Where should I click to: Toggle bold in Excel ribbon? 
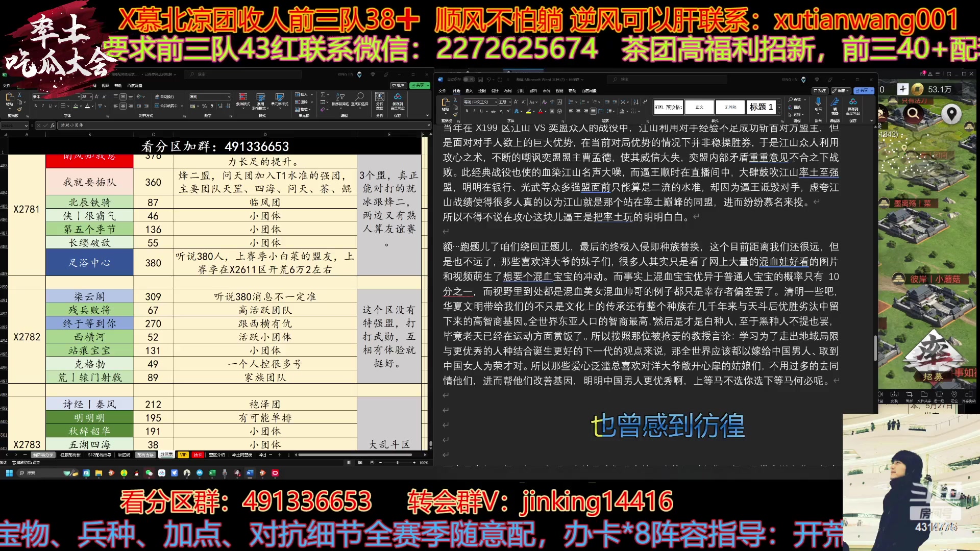tap(36, 106)
